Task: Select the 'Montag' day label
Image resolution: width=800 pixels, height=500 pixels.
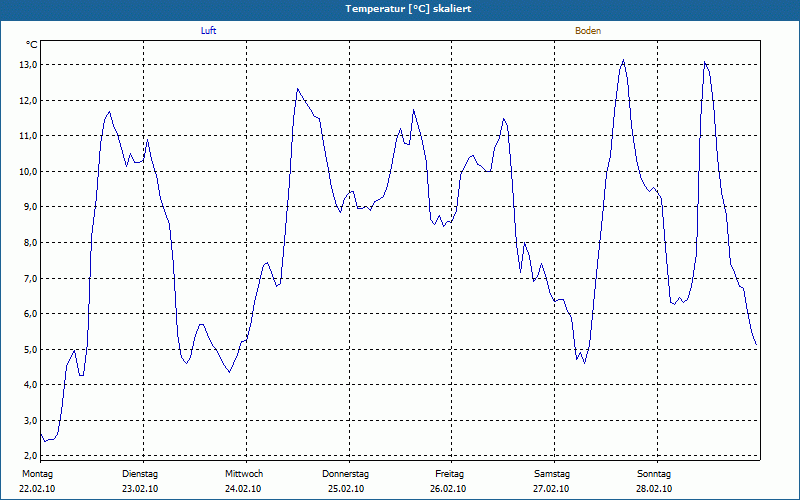Action: click(37, 474)
